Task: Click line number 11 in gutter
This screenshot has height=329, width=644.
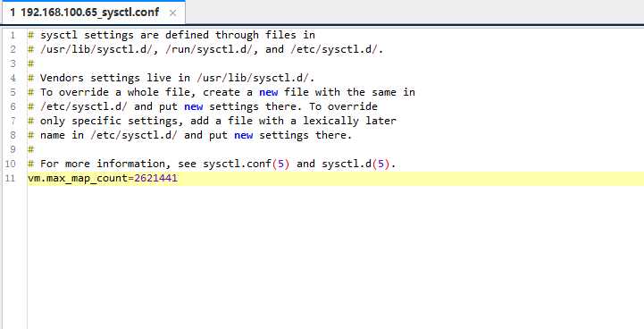Action: pos(10,178)
